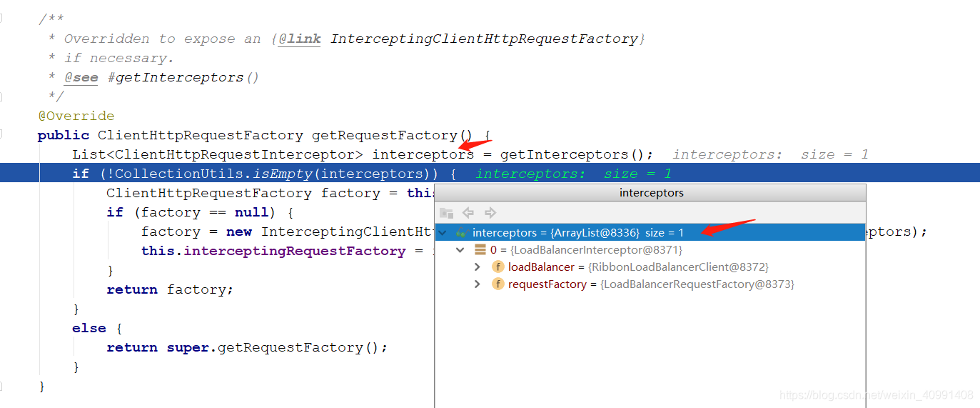Click the field icon next to requestFactory
The image size is (980, 408).
498,284
